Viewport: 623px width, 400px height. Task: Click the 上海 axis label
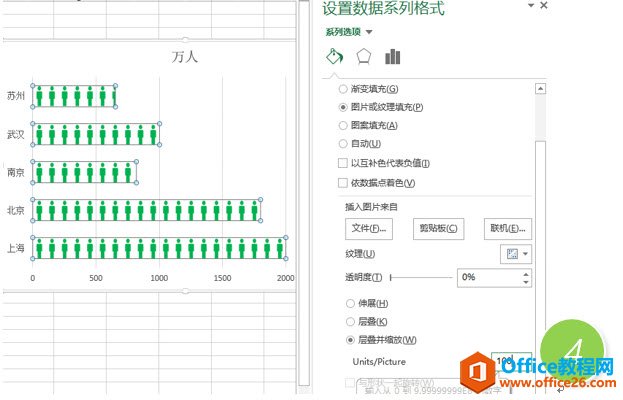[16, 248]
